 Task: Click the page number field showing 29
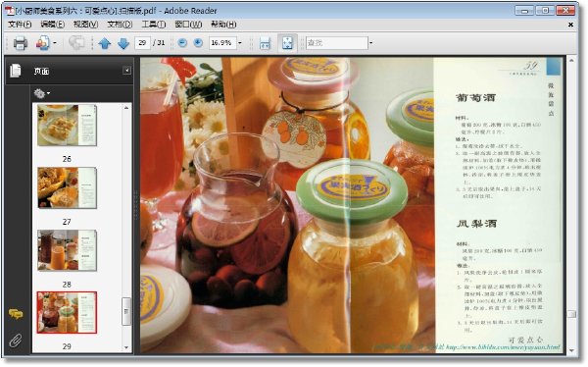[x=142, y=43]
